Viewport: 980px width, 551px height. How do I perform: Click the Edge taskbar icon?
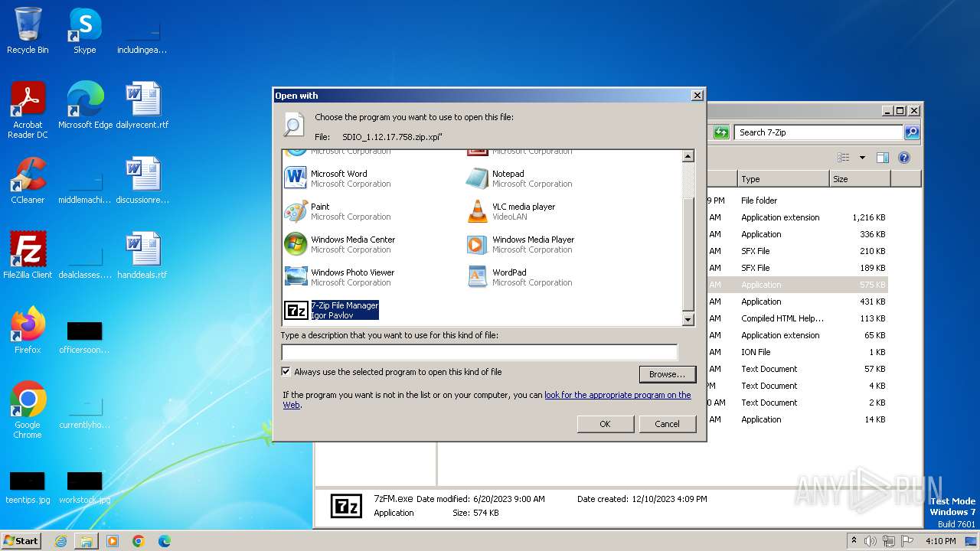(165, 541)
